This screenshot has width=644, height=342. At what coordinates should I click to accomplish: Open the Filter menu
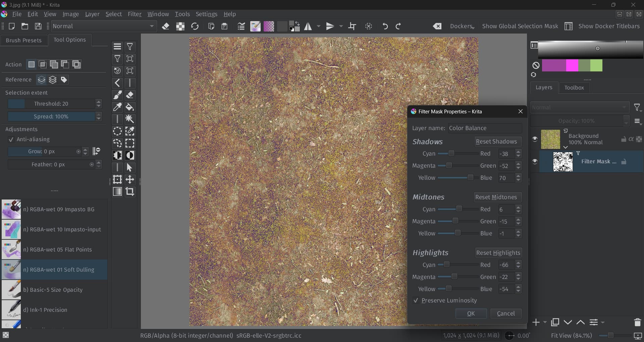[x=135, y=14]
